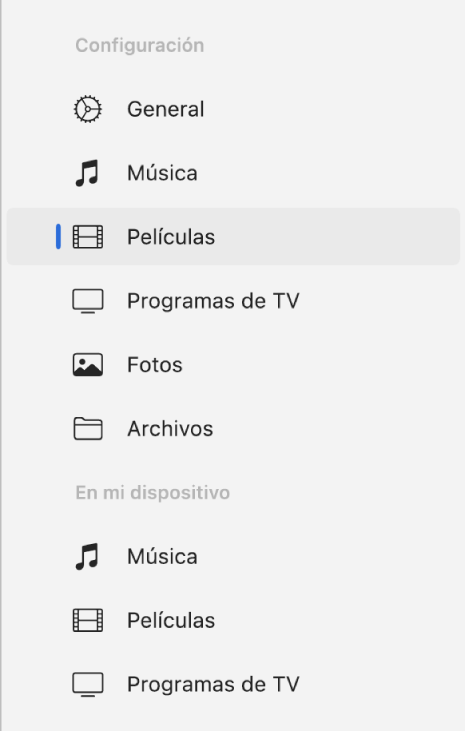This screenshot has width=466, height=732.
Task: Click the Configuración section header
Action: 140,46
